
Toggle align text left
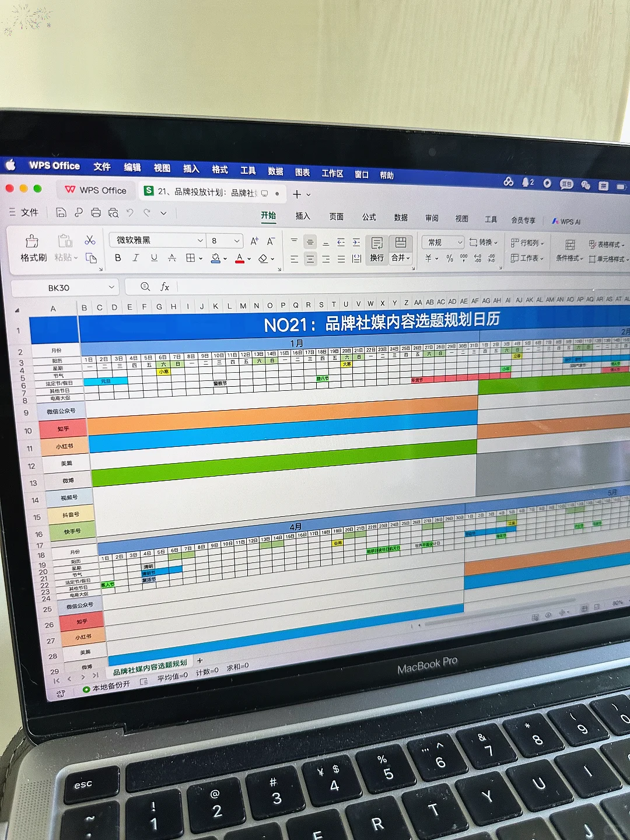294,259
